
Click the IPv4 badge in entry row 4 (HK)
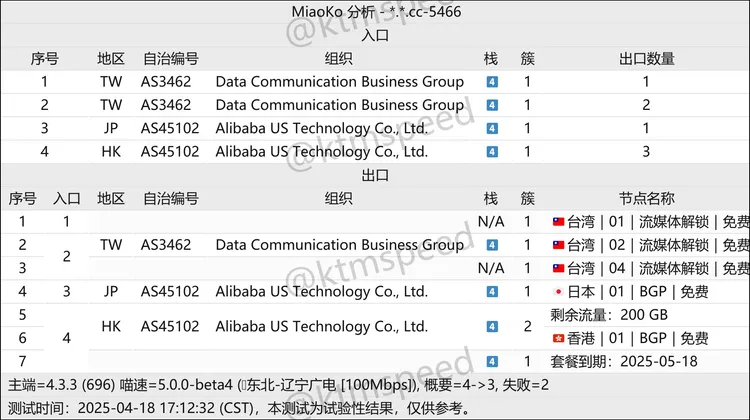(x=491, y=152)
